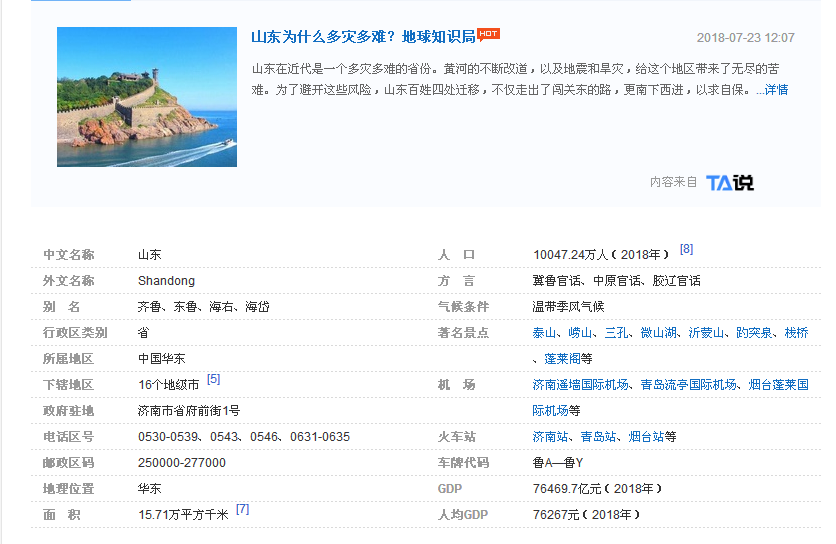Click the 政府驻地 field label

[68, 411]
